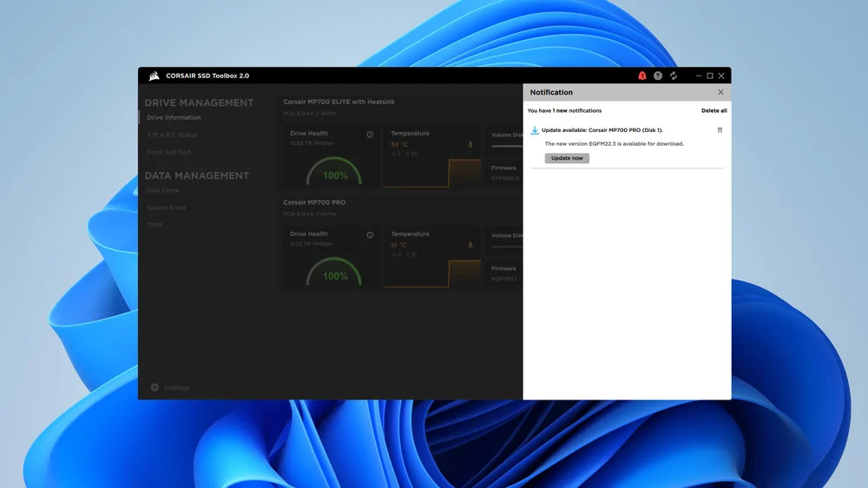Click the Settings gear icon
This screenshot has height=488, width=868.
click(155, 387)
